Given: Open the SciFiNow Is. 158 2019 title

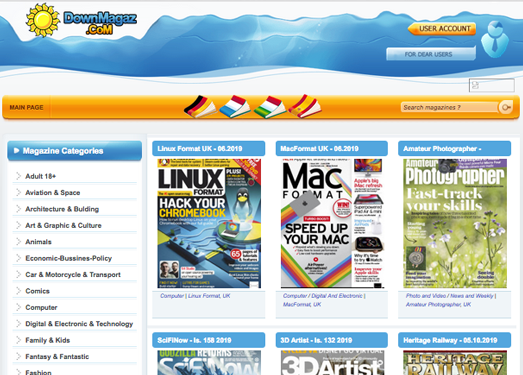Looking at the screenshot, I should [194, 340].
